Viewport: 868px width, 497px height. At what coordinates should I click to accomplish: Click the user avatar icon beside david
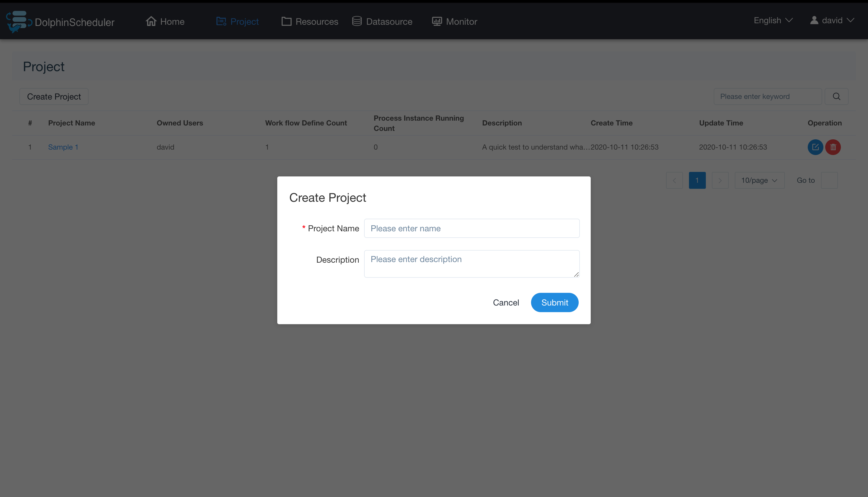click(814, 21)
